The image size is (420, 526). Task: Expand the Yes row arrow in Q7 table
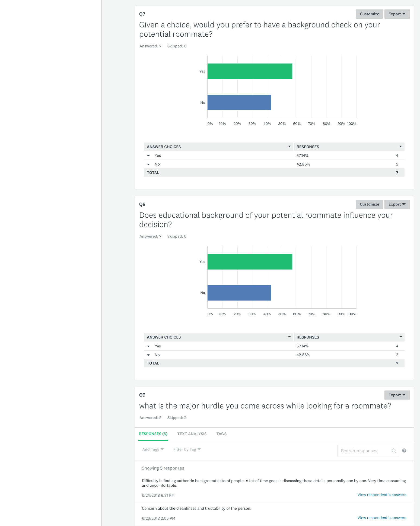(148, 156)
